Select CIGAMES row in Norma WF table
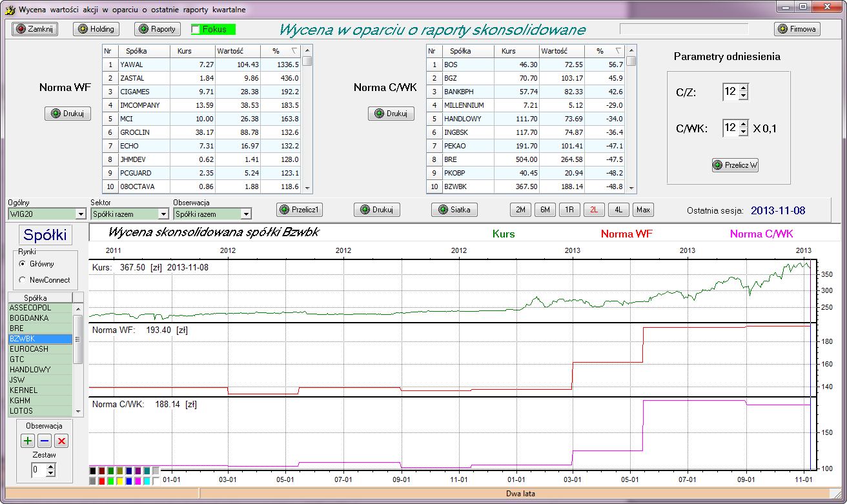 (202, 92)
